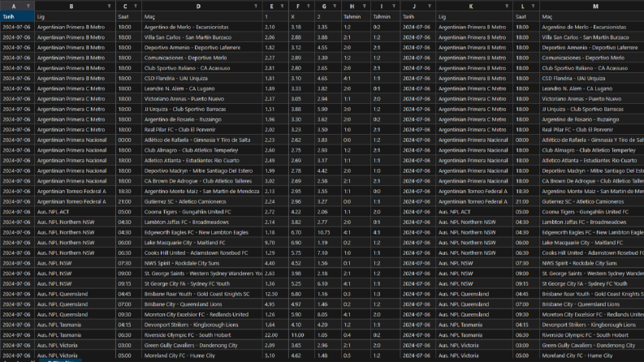This screenshot has width=644, height=362.
Task: Select 'Lake Macquarie City - Maitland FC' in column M
Action: (592, 243)
